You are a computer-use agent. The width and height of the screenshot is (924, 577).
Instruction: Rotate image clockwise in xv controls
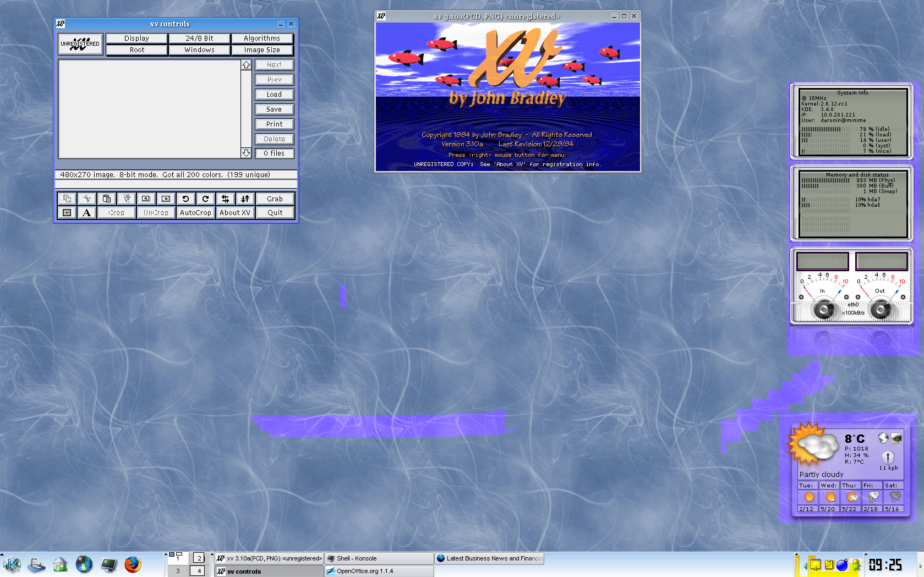(x=205, y=199)
